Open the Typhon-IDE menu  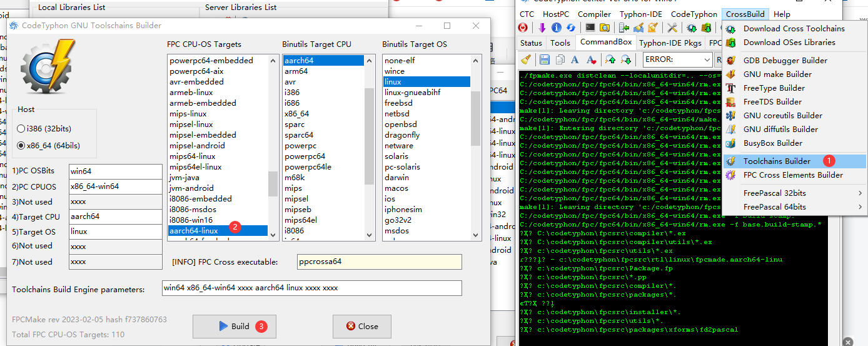point(641,14)
